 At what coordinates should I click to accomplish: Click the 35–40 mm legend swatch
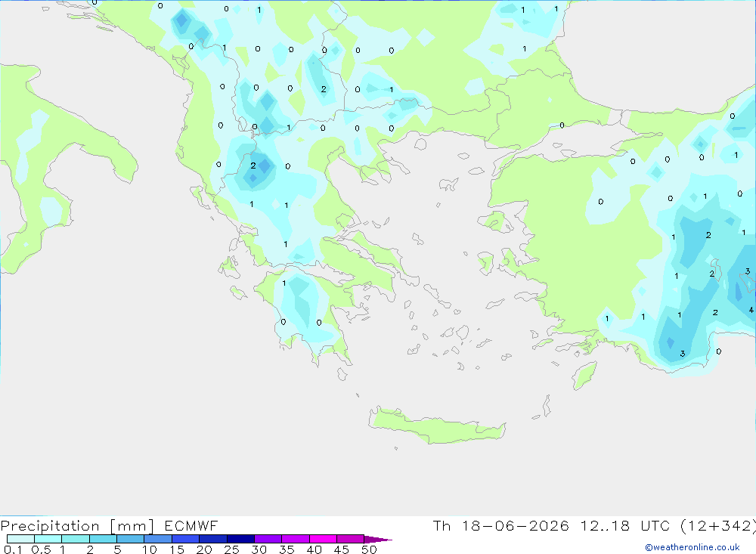pyautogui.click(x=296, y=539)
